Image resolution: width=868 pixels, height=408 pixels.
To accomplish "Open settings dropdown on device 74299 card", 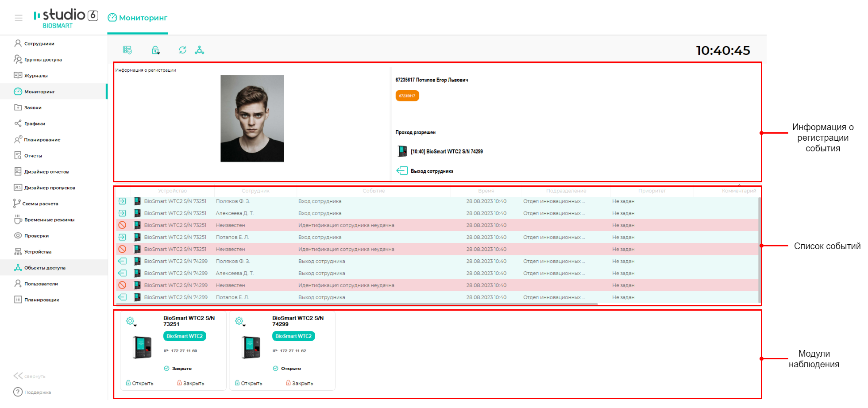I will (x=240, y=321).
